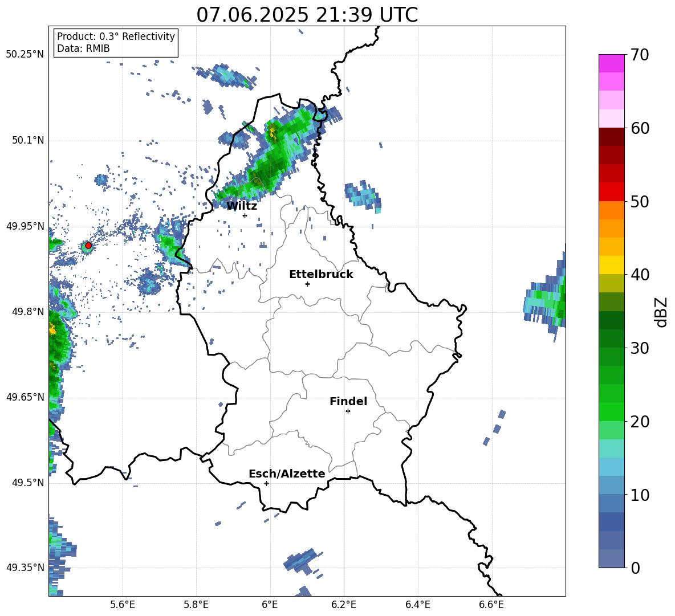Viewport: 675px width, 616px height.
Task: Click the orange colorbar segment below 50
Action: (x=611, y=210)
